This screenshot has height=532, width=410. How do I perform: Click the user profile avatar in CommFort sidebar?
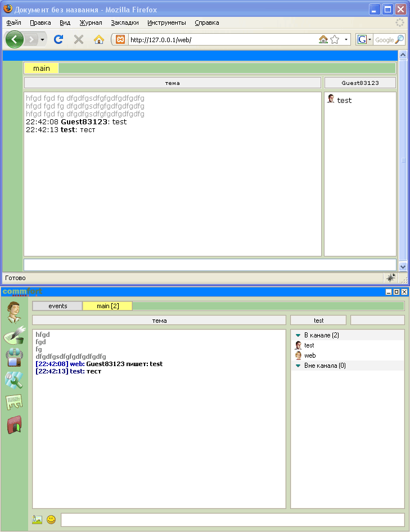[14, 312]
